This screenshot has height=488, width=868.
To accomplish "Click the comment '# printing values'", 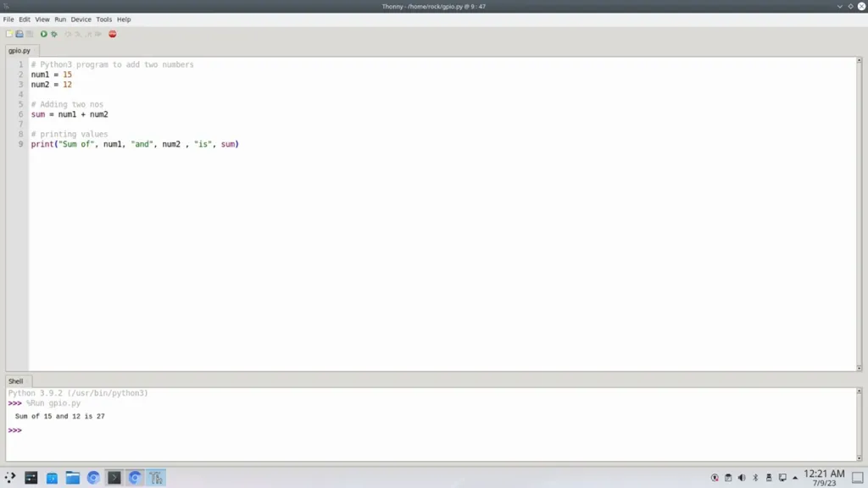I will (x=70, y=135).
